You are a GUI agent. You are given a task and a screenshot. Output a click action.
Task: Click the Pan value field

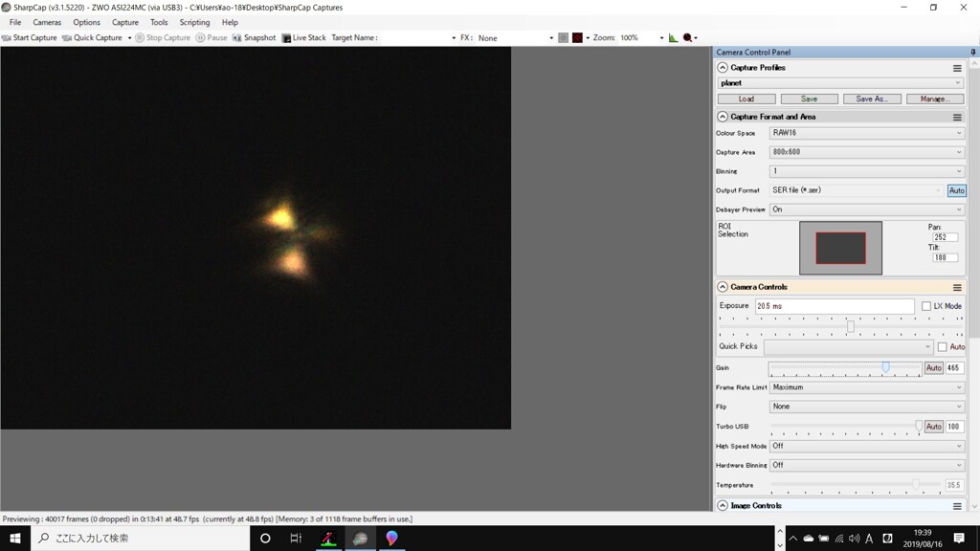(x=945, y=237)
